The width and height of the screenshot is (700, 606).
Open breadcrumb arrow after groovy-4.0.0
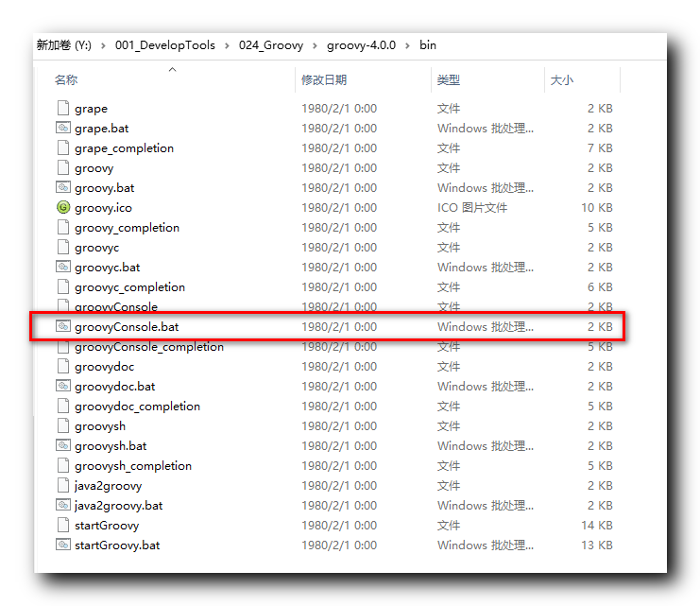tap(407, 45)
